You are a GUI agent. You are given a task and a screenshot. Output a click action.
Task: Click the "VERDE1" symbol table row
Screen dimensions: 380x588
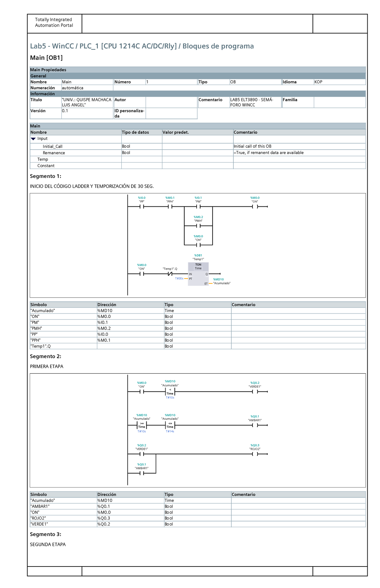(x=198, y=524)
